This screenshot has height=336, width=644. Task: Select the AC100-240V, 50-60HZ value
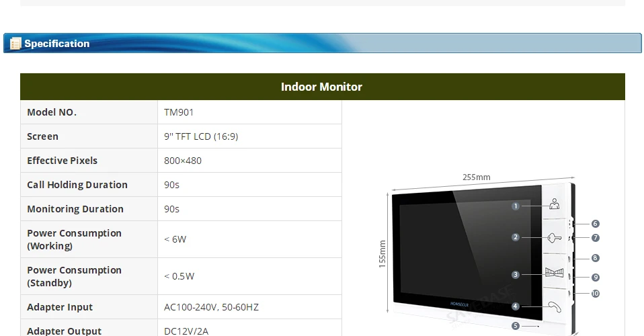(211, 307)
